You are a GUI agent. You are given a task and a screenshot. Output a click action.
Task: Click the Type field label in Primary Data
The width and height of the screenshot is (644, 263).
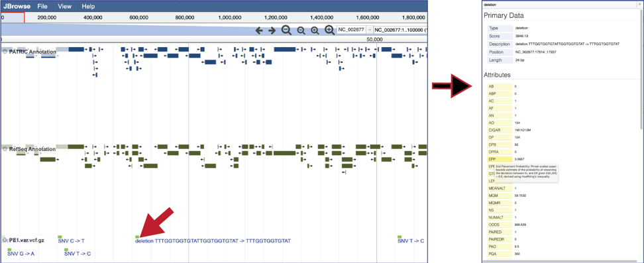pos(500,28)
